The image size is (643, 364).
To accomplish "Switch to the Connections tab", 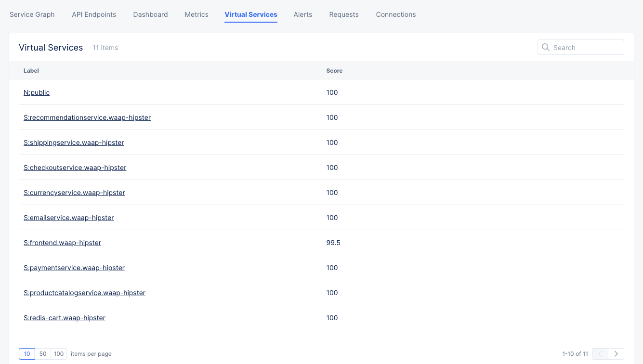I will point(395,14).
